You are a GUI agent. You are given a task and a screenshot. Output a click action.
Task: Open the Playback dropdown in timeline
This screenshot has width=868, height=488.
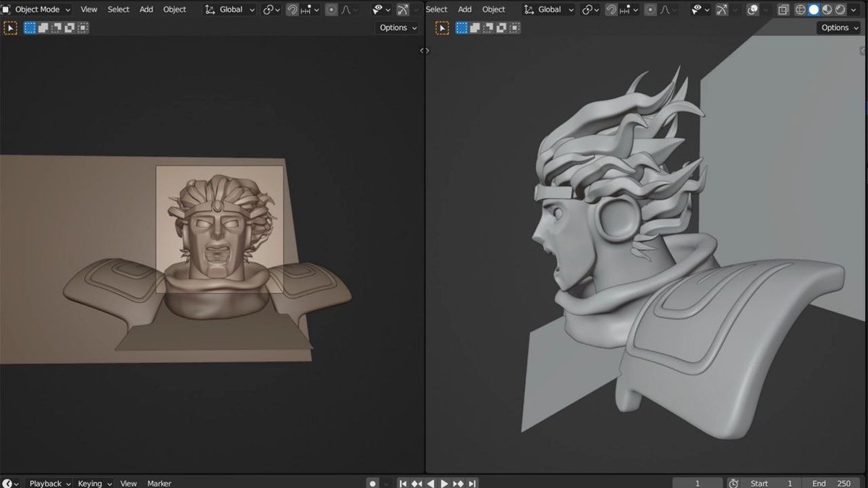pos(50,483)
